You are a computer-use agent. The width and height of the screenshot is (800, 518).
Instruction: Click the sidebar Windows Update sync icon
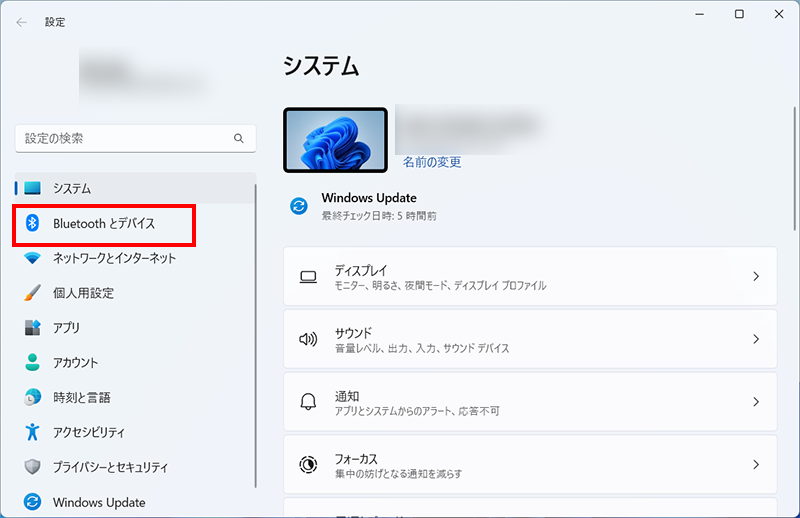[33, 502]
